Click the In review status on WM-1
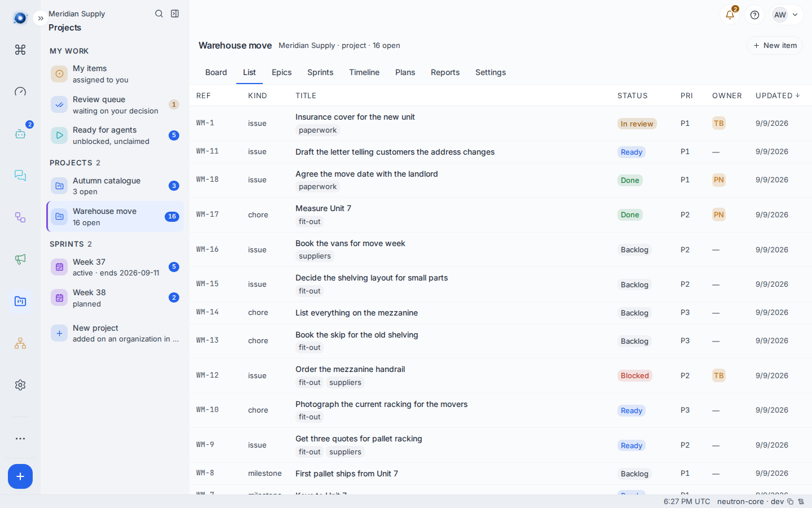812x508 pixels. tap(637, 124)
